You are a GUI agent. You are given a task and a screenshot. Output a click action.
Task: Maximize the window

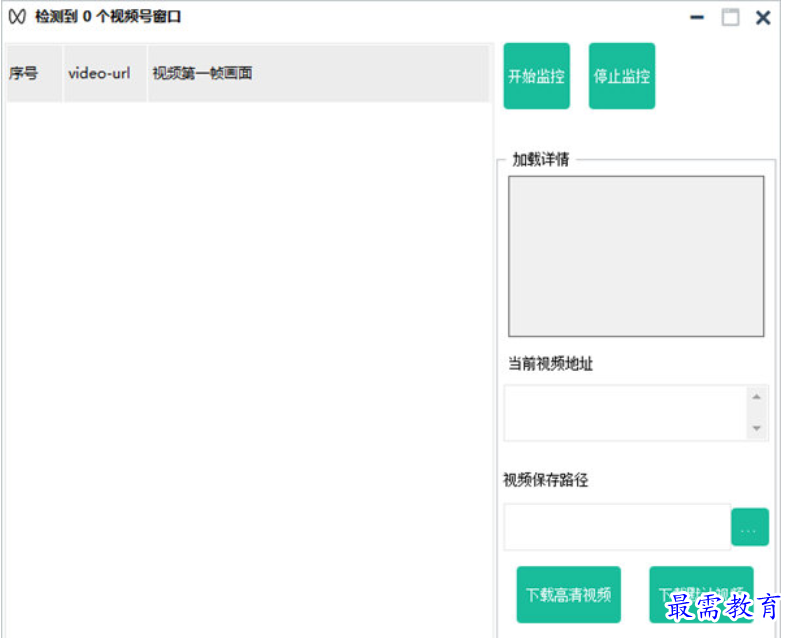[731, 18]
